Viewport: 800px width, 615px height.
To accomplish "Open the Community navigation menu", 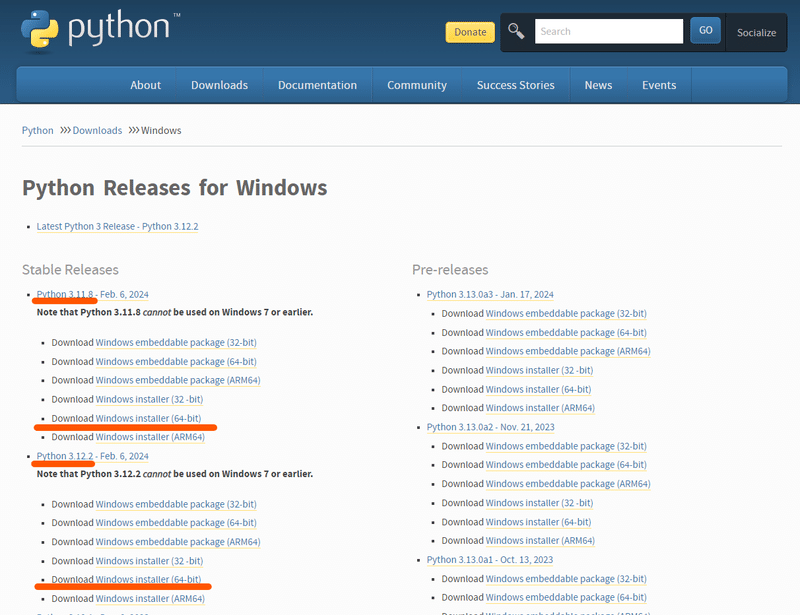I will (417, 85).
